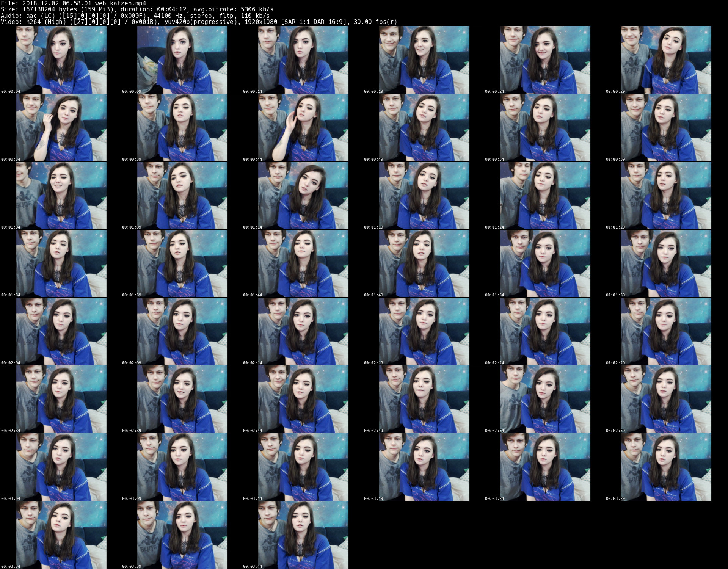Click the frame captured at 00:01:04
Viewport: 728px width, 569px height.
61,196
